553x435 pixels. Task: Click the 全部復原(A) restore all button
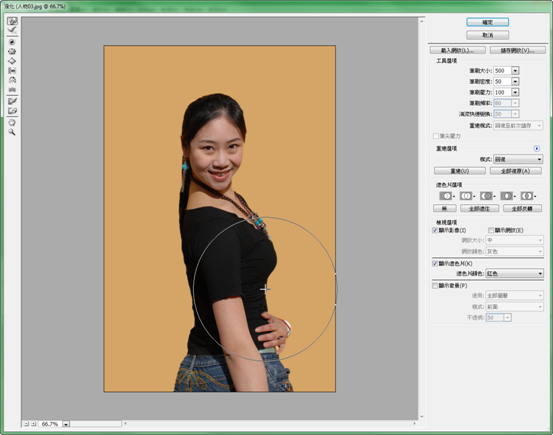pos(516,171)
